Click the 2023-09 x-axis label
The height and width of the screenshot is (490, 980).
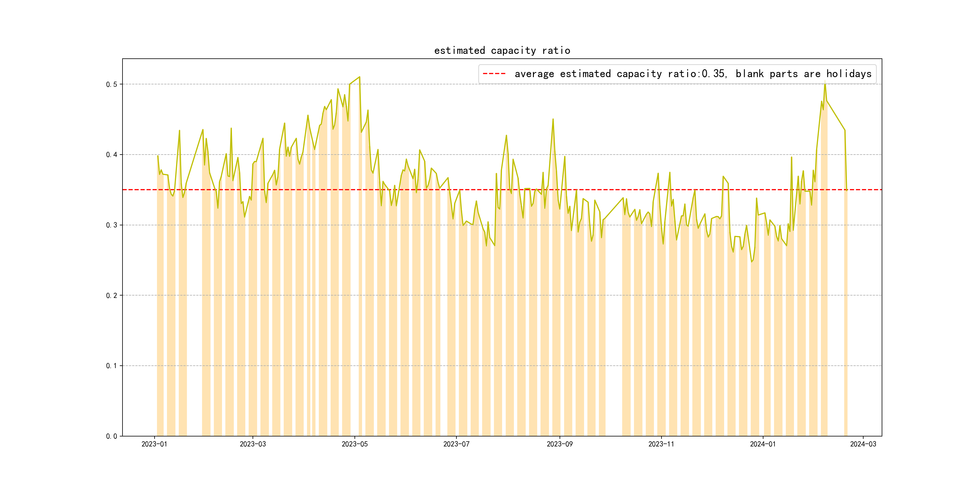[559, 444]
